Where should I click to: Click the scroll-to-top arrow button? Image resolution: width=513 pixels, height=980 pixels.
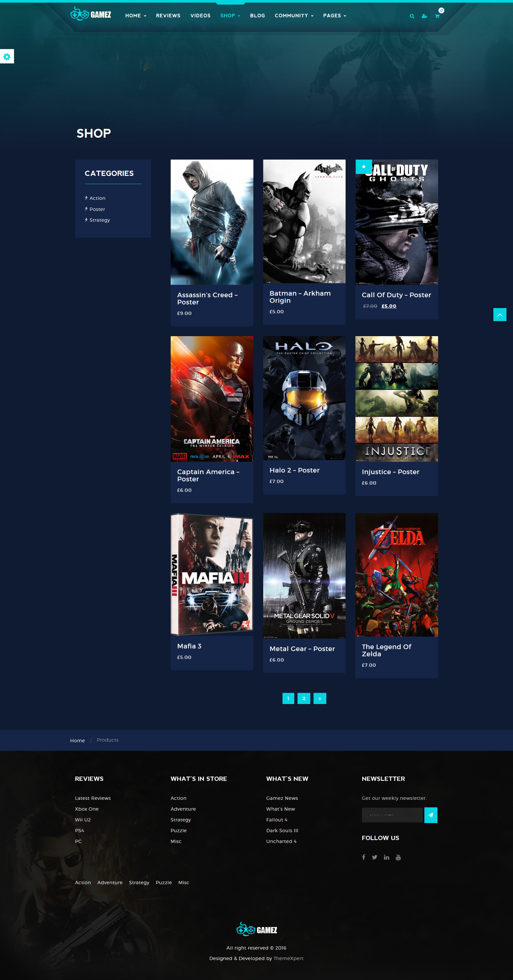coord(500,315)
